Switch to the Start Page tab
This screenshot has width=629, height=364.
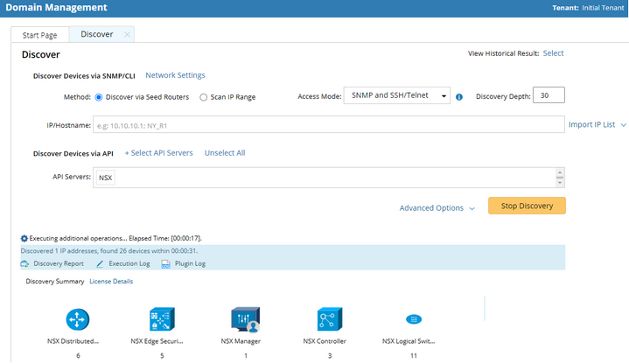[39, 35]
